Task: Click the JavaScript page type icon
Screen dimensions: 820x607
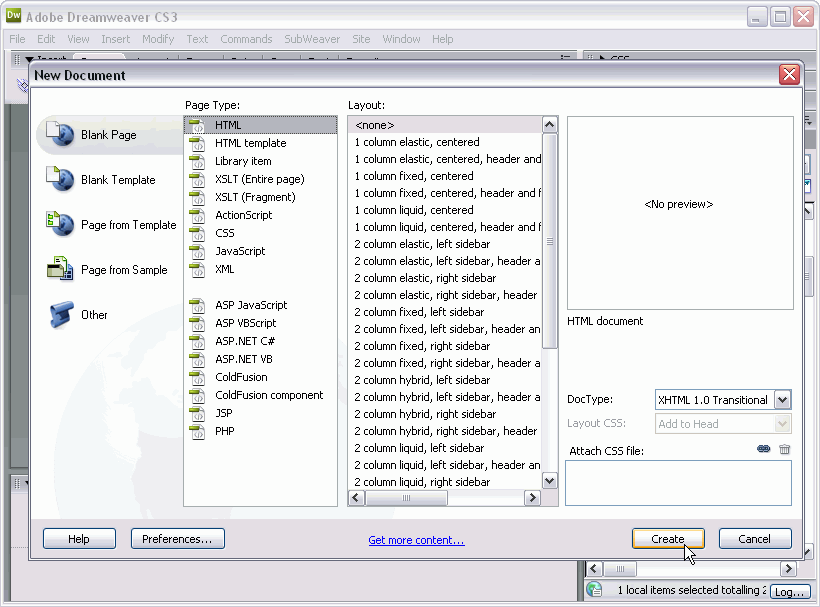Action: click(197, 251)
